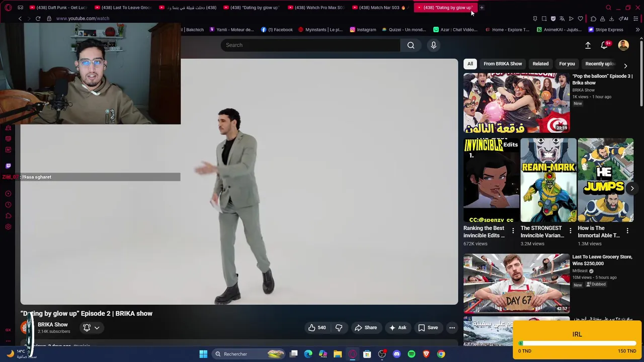Open 'Pop the balloon Episode 3' thumbnail
Screen dimensions: 644x362
click(516, 103)
